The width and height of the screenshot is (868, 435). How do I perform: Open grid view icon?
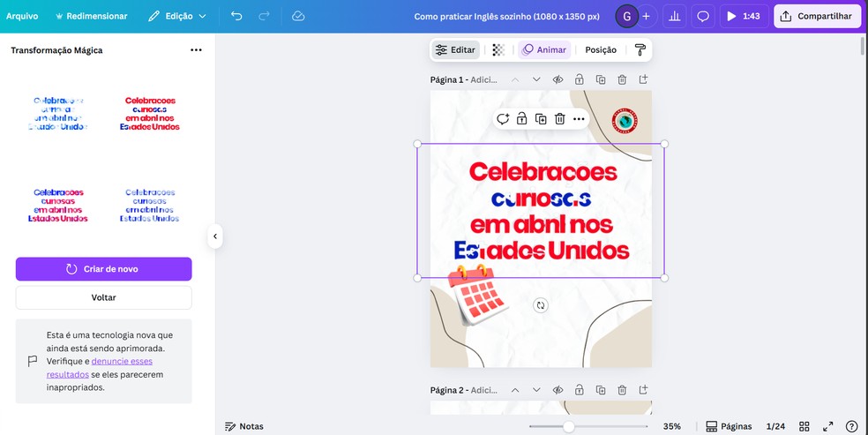coord(804,426)
